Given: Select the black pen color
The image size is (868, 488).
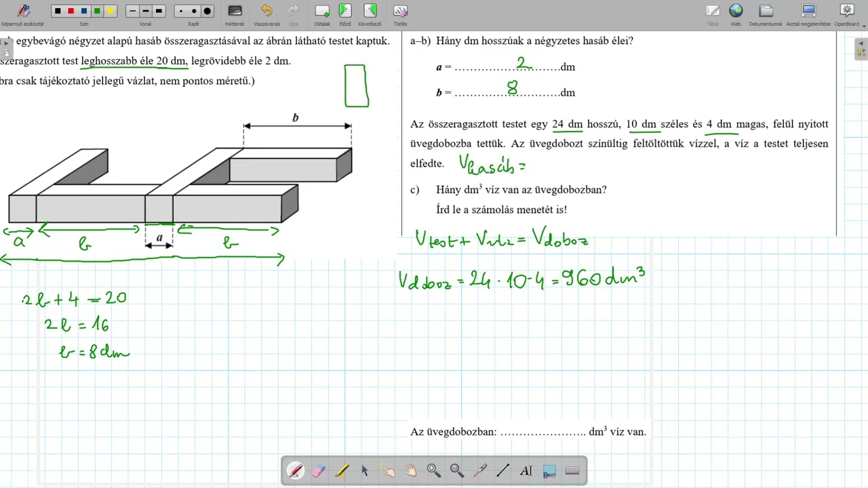Looking at the screenshot, I should 58,11.
